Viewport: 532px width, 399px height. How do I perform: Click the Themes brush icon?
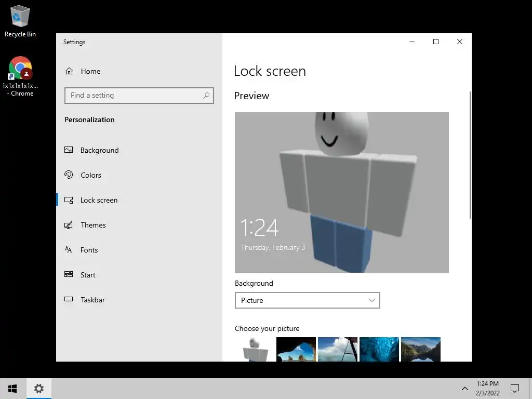tap(69, 224)
